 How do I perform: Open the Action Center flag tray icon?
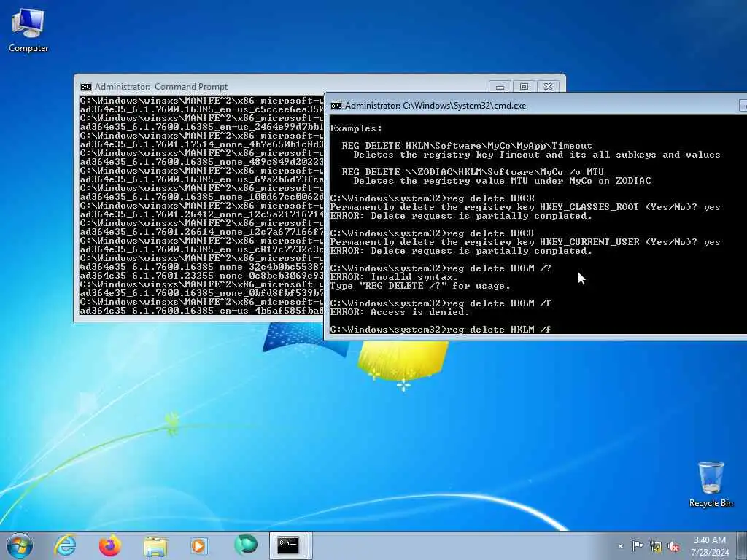(x=638, y=545)
